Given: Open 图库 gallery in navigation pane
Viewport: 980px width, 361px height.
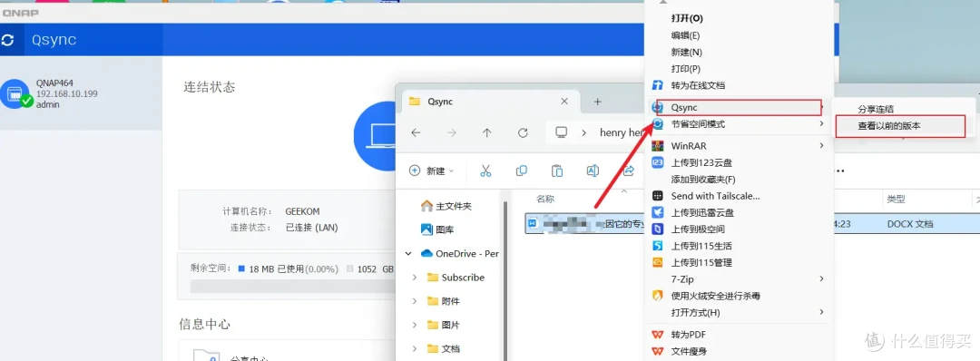Looking at the screenshot, I should 437,229.
